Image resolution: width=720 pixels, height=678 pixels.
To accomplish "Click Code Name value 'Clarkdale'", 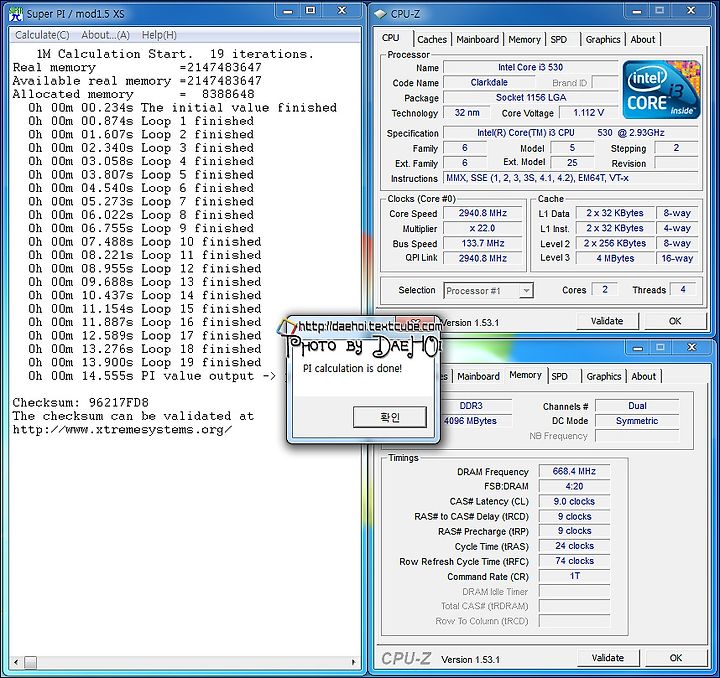I will (489, 83).
